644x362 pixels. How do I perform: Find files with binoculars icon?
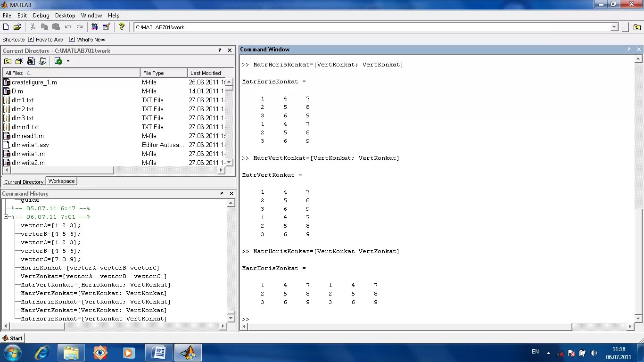(x=31, y=61)
